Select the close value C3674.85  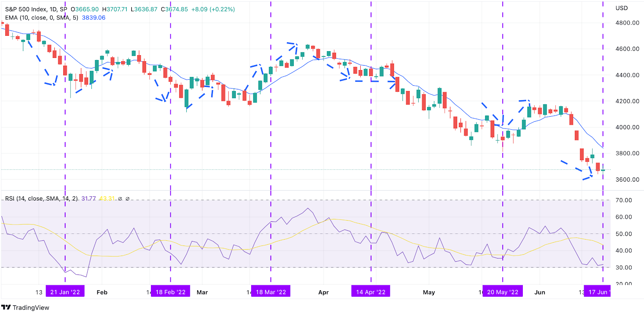[174, 9]
